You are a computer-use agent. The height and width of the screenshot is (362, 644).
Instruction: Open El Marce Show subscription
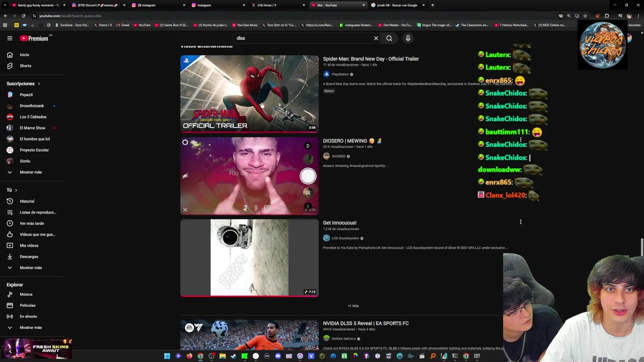pos(32,128)
